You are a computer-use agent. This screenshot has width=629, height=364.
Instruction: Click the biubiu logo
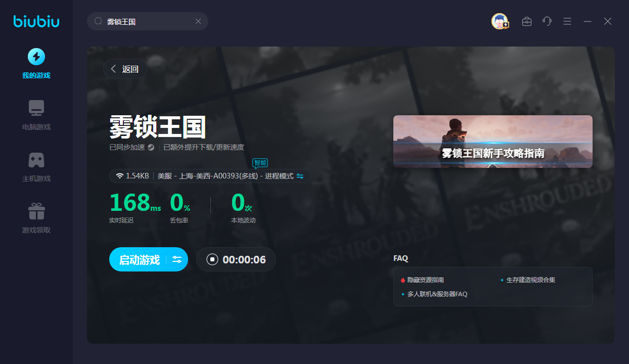click(x=36, y=21)
